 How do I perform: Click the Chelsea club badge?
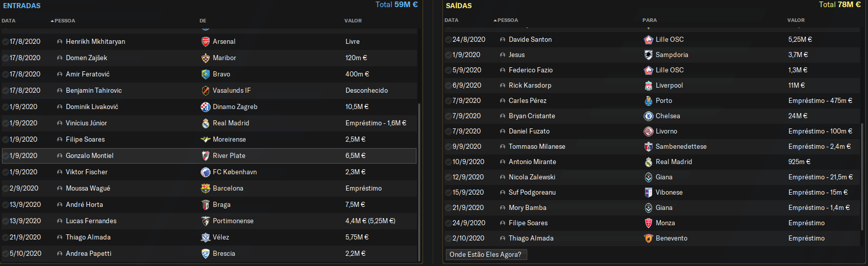click(x=648, y=116)
